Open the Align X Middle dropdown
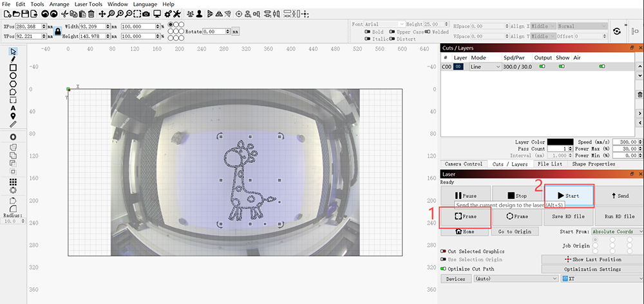The image size is (644, 304). pyautogui.click(x=544, y=26)
